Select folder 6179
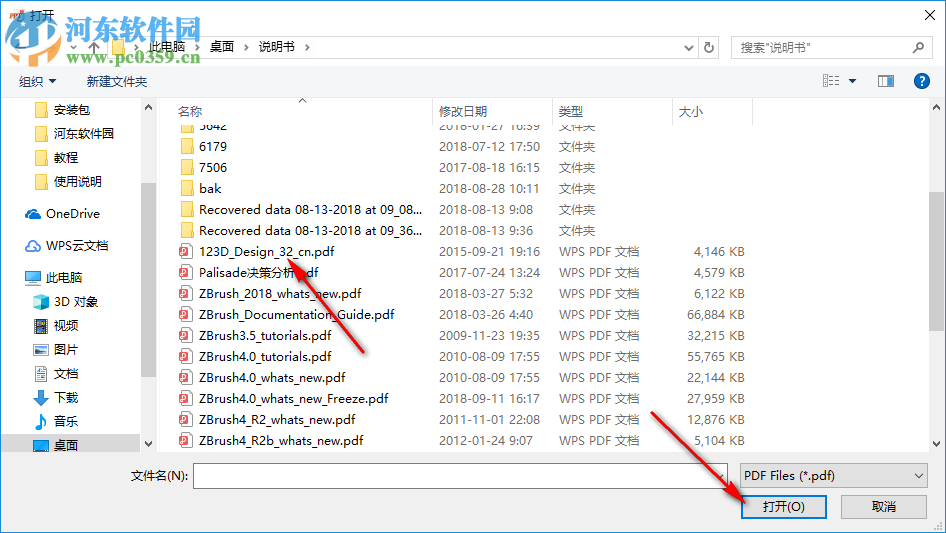The width and height of the screenshot is (946, 533). (x=212, y=147)
